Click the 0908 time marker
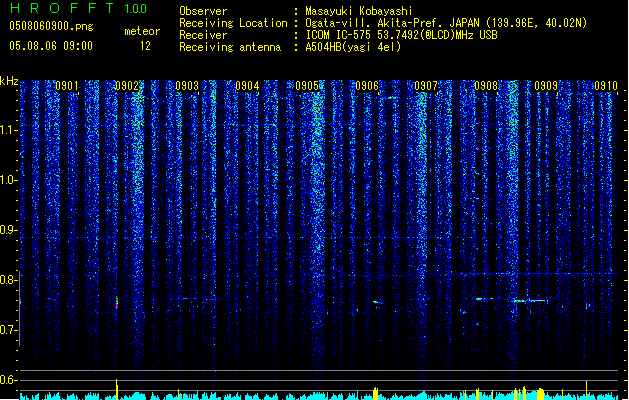The width and height of the screenshot is (629, 400). (x=486, y=86)
